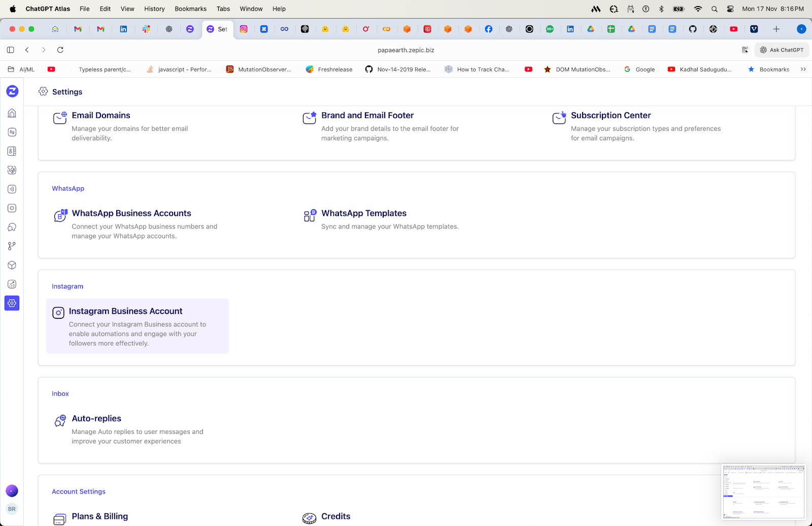Click the Auto-replies card icon
812x526 pixels.
point(60,421)
